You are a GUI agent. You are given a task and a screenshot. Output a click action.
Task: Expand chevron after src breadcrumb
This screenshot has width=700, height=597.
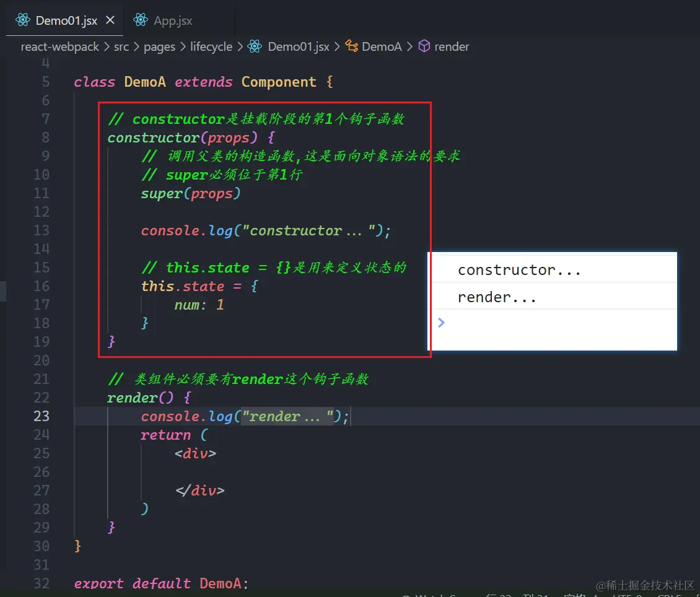pyautogui.click(x=136, y=46)
